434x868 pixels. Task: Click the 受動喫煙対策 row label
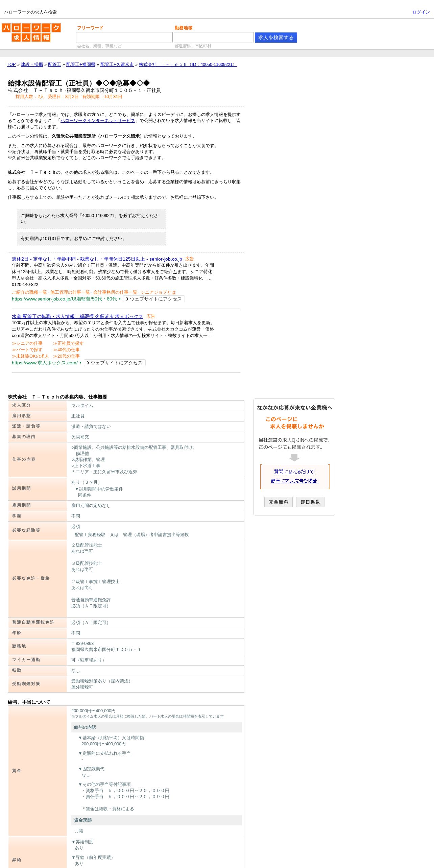click(x=38, y=684)
